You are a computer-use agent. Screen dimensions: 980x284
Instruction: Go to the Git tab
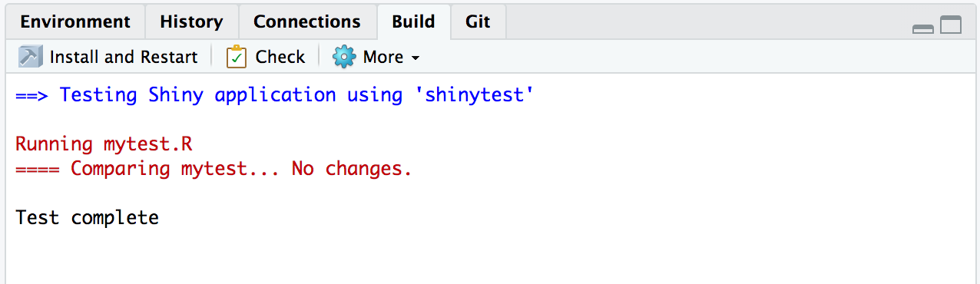tap(478, 21)
